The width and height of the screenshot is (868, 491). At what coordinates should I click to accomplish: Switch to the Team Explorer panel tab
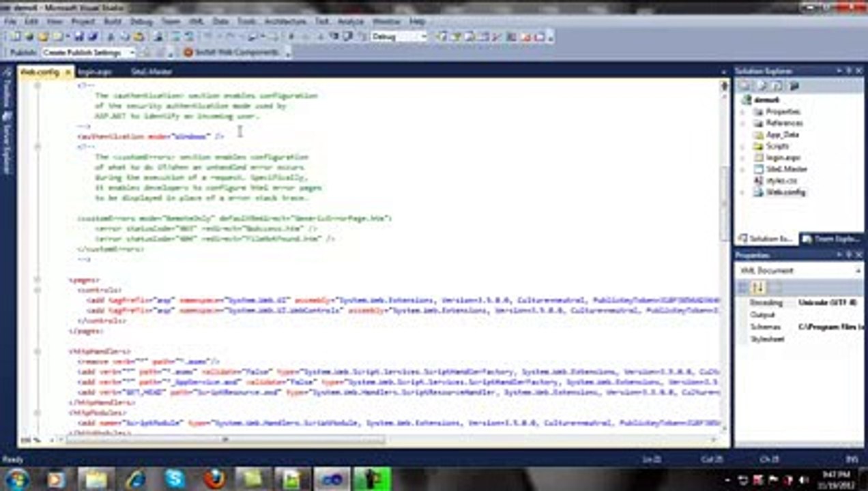[x=833, y=239]
